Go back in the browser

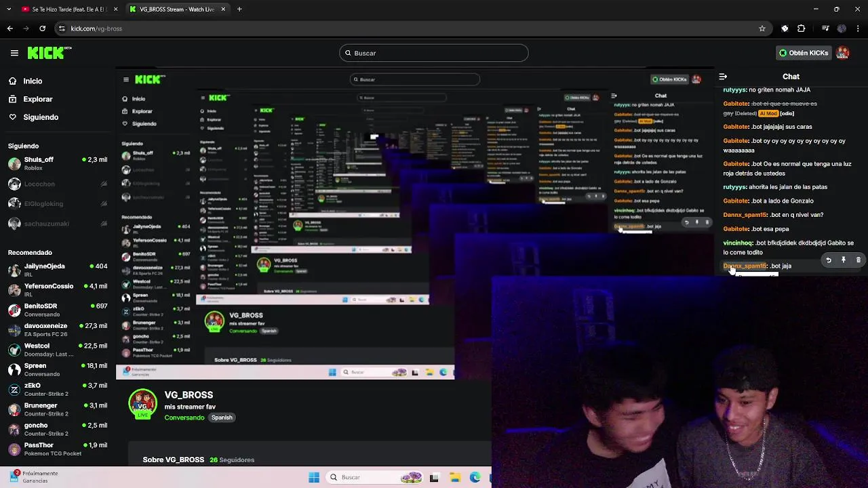point(9,28)
